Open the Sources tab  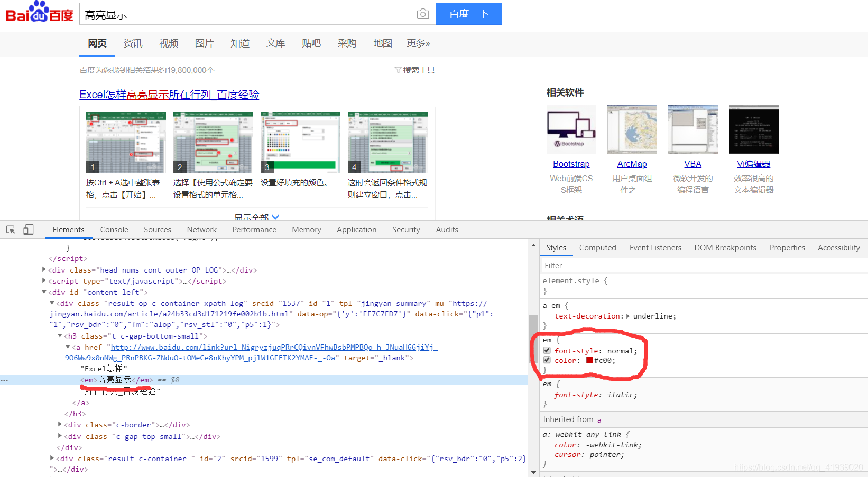pyautogui.click(x=158, y=230)
